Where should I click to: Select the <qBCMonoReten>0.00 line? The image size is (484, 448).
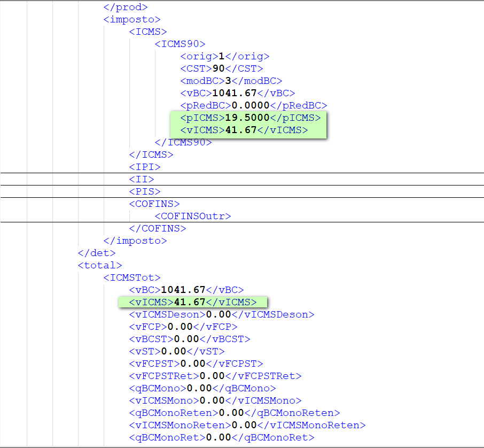click(235, 413)
